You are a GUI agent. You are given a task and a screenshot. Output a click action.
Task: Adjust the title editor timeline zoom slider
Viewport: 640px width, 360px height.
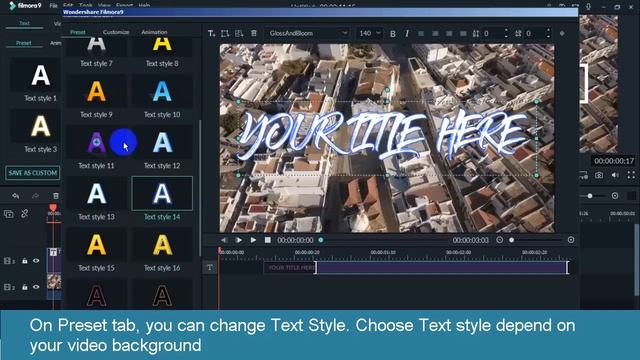511,240
